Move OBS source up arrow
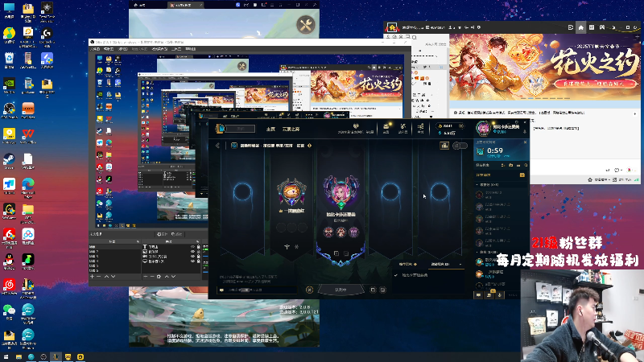Screen dimensions: 644x362 167,276
